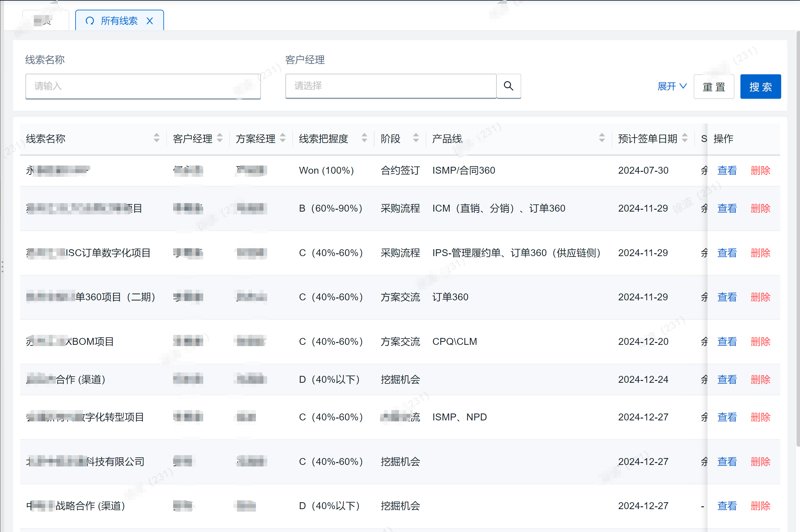The height and width of the screenshot is (532, 800).
Task: Click the 2024-12-20 date cell
Action: coord(643,342)
